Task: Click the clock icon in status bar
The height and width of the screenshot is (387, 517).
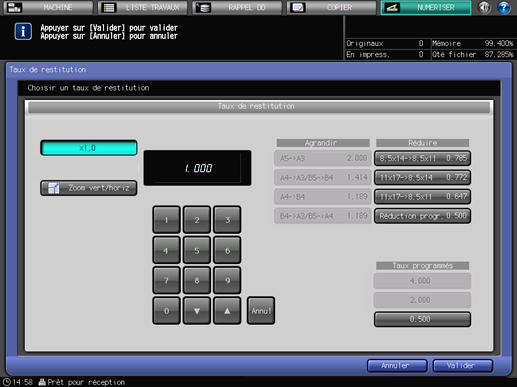Action: (x=7, y=382)
